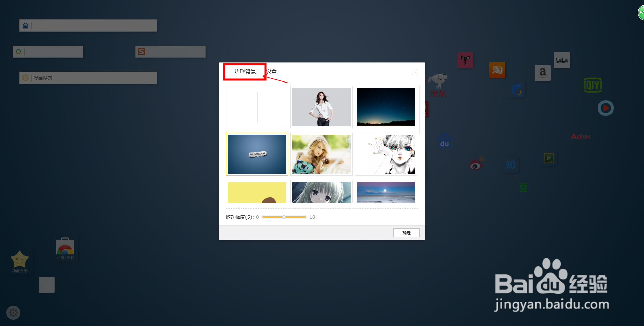The height and width of the screenshot is (326, 644).
Task: Select the blonde woman background
Action: tap(321, 154)
